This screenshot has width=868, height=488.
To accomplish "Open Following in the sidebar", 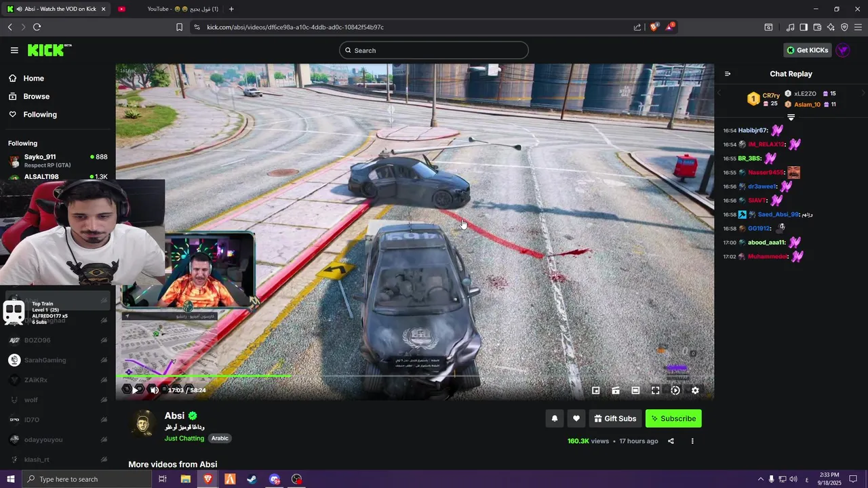I will click(x=33, y=115).
